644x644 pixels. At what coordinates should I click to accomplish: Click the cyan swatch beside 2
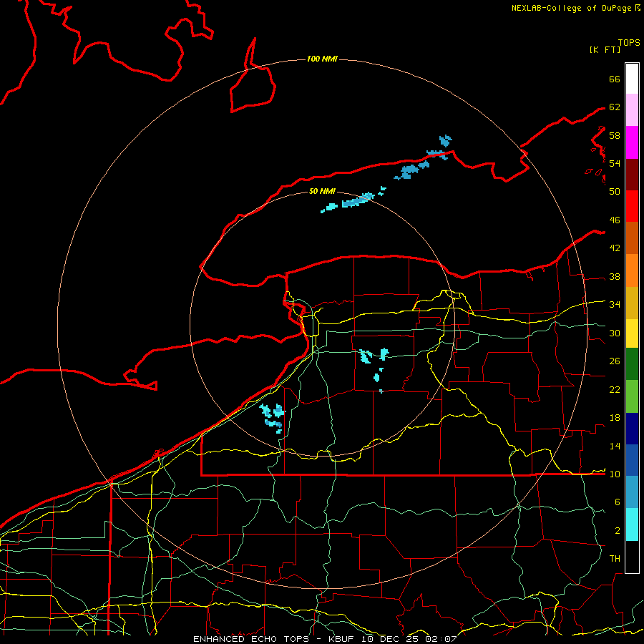click(x=632, y=525)
